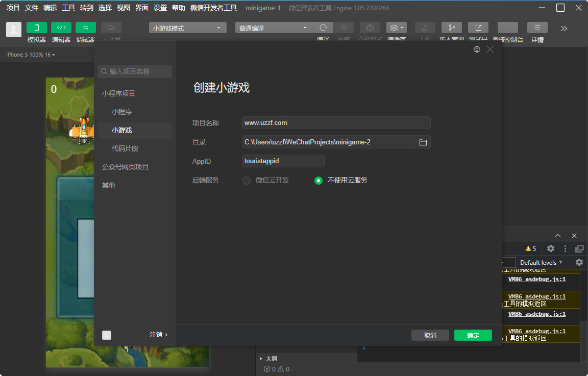
Task: Click the clear cache layers icon
Action: (394, 28)
